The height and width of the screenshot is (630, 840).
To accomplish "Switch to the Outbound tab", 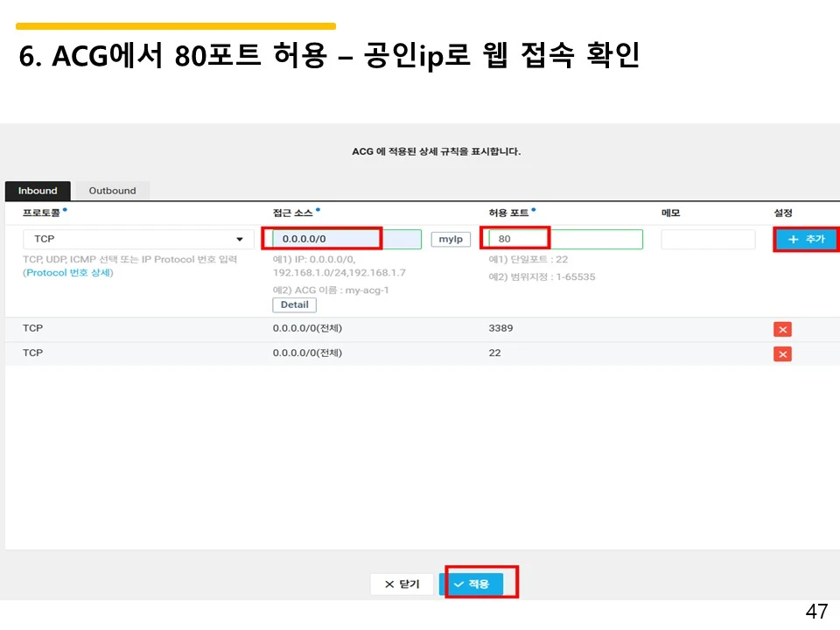I will point(111,190).
